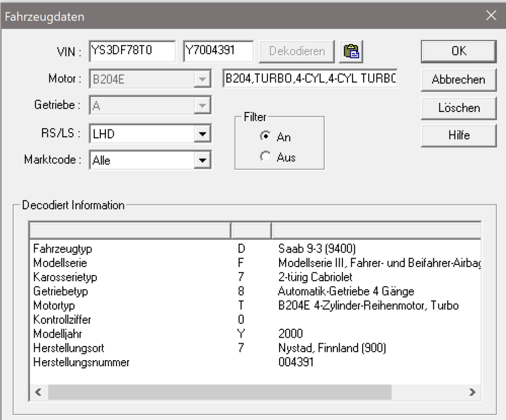Click the Löschen button
This screenshot has width=506, height=420.
(458, 108)
